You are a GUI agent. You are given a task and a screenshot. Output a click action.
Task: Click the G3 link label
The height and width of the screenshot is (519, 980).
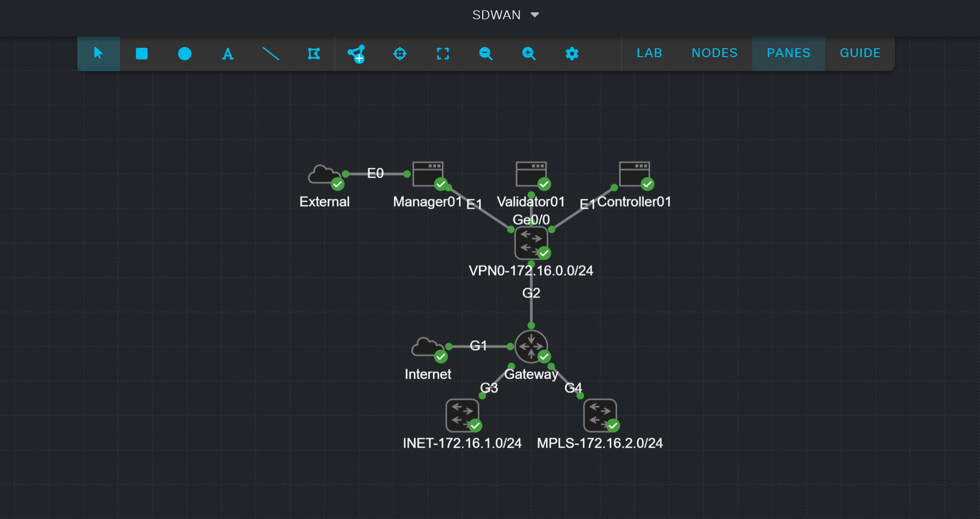coord(489,388)
